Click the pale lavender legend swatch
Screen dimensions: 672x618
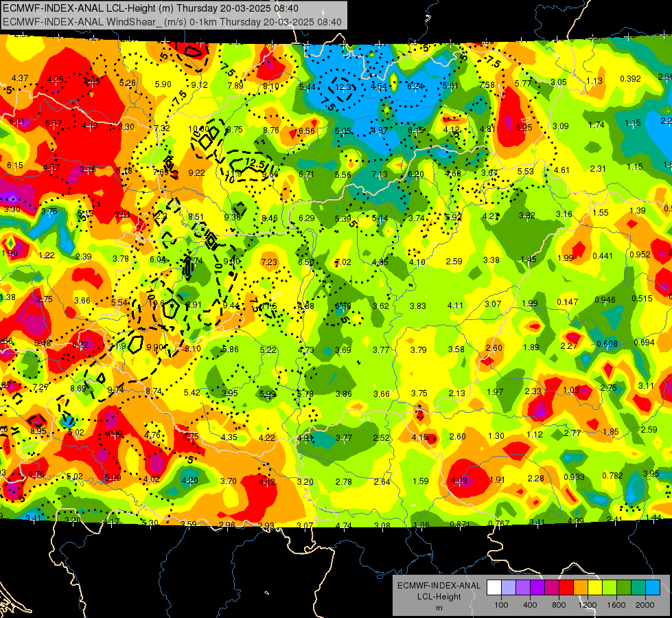pyautogui.click(x=508, y=588)
